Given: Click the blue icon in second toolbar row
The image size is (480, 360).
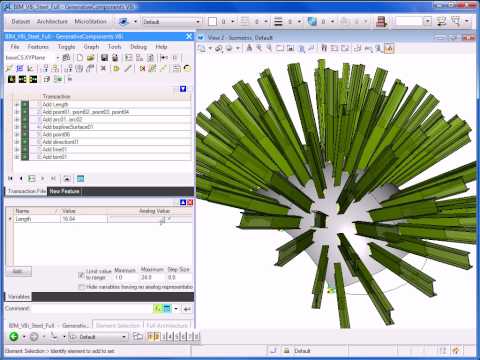Looking at the screenshot, I should 20,68.
